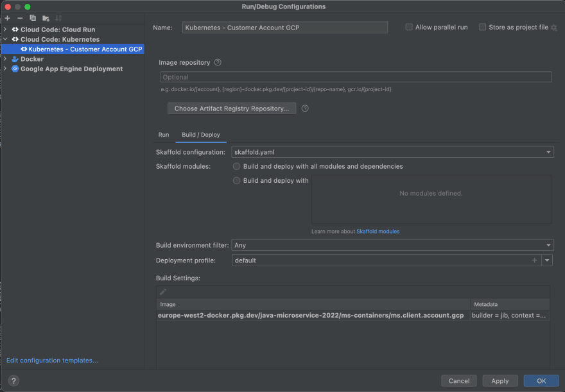The height and width of the screenshot is (392, 565).
Task: Open the Build environment filter dropdown
Action: tap(548, 245)
